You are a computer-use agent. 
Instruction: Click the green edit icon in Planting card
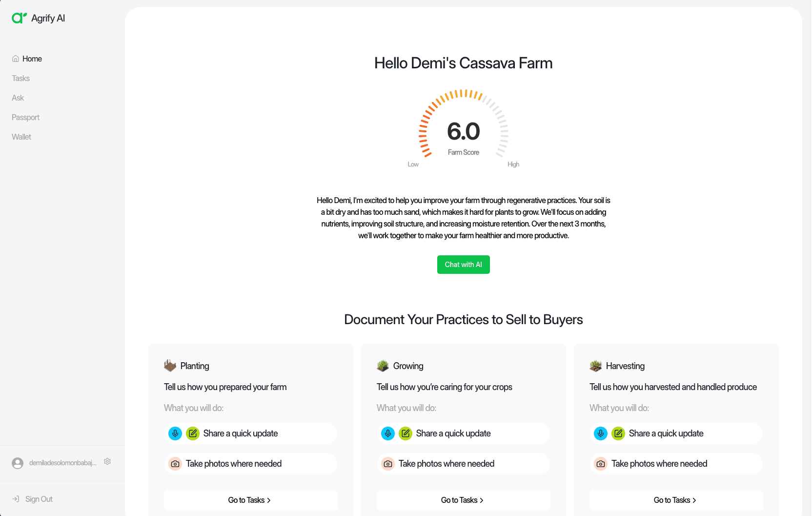[x=193, y=433]
